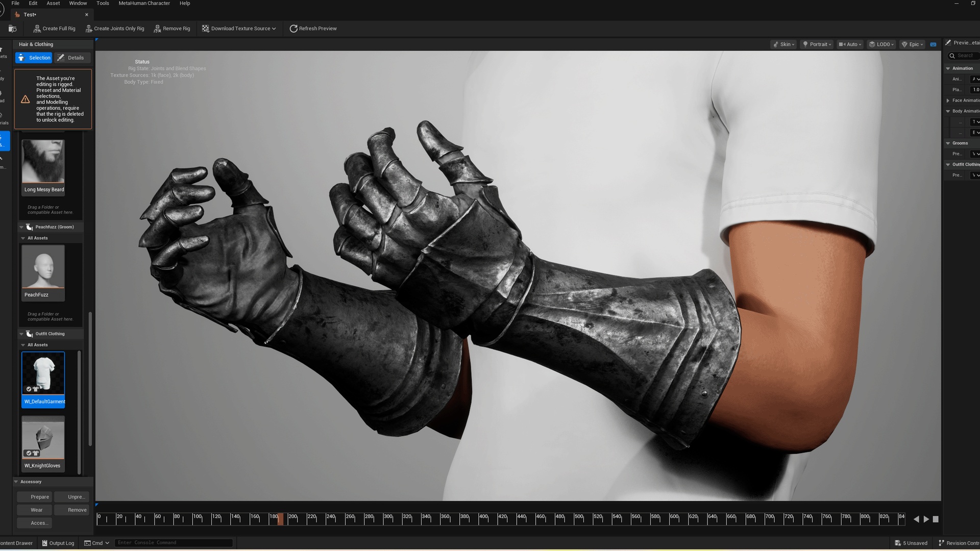Toggle checkmark badge on WI_KnightGloves thumbnail
This screenshot has width=980, height=551.
pyautogui.click(x=29, y=453)
